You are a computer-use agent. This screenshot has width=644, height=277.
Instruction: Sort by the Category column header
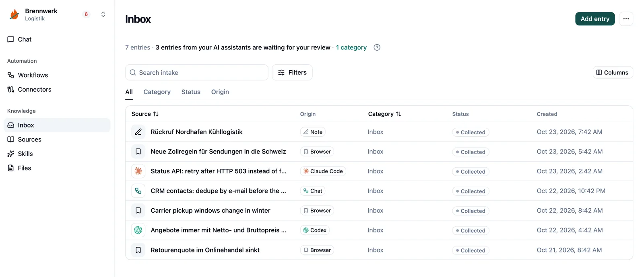coord(384,114)
